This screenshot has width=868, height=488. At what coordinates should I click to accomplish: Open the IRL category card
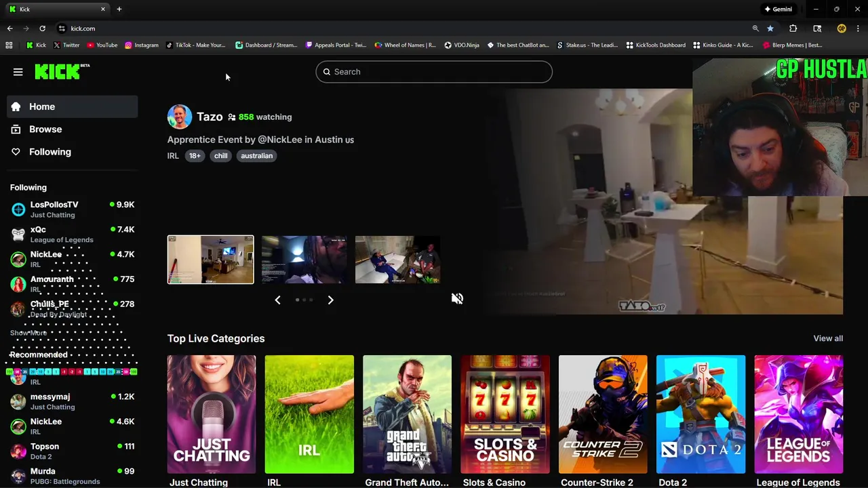tap(309, 414)
